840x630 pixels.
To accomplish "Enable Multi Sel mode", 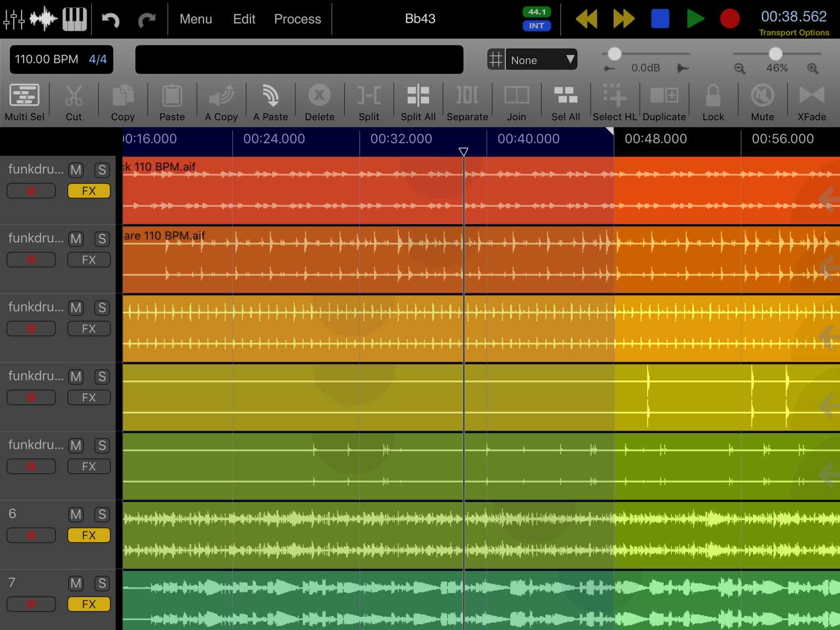I will [25, 102].
